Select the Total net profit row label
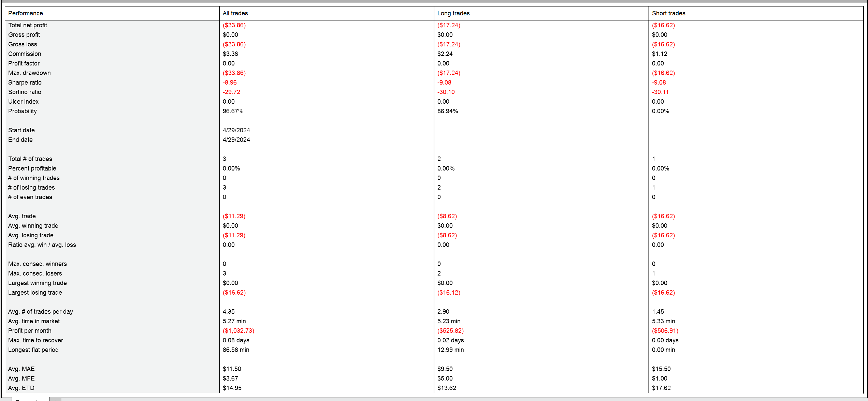 tap(28, 25)
